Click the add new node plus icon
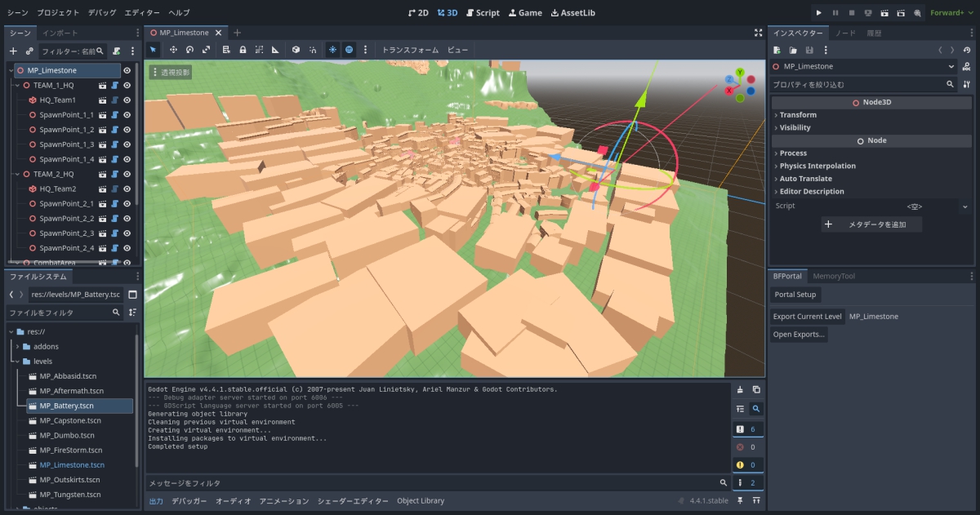 pyautogui.click(x=13, y=51)
